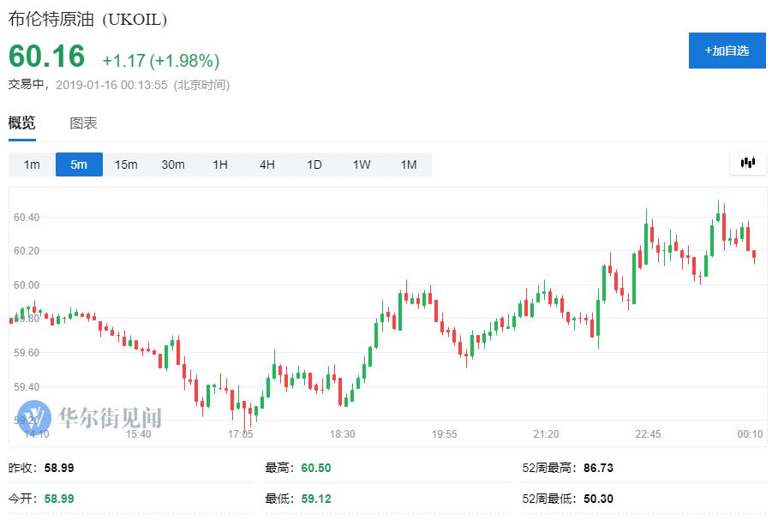Switch to the 图表 tab
Image resolution: width=784 pixels, height=532 pixels.
83,123
